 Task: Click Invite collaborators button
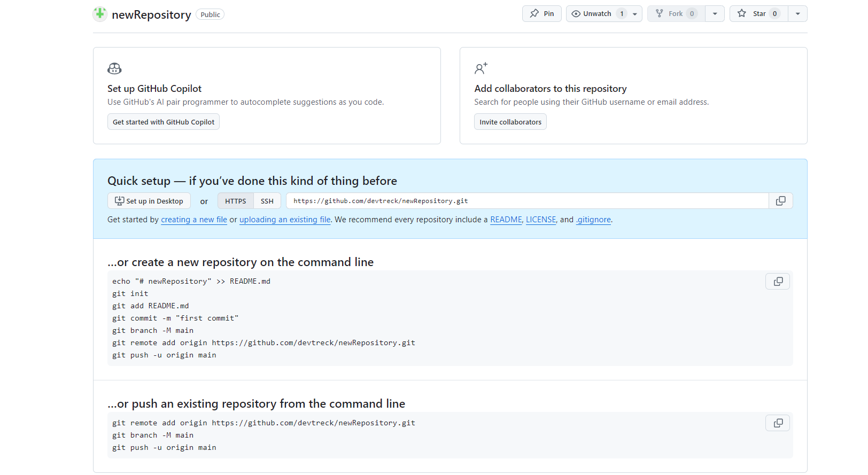tap(510, 122)
